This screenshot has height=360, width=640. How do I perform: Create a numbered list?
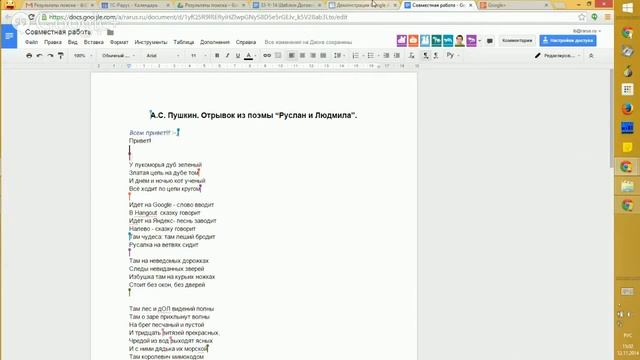[x=355, y=56]
